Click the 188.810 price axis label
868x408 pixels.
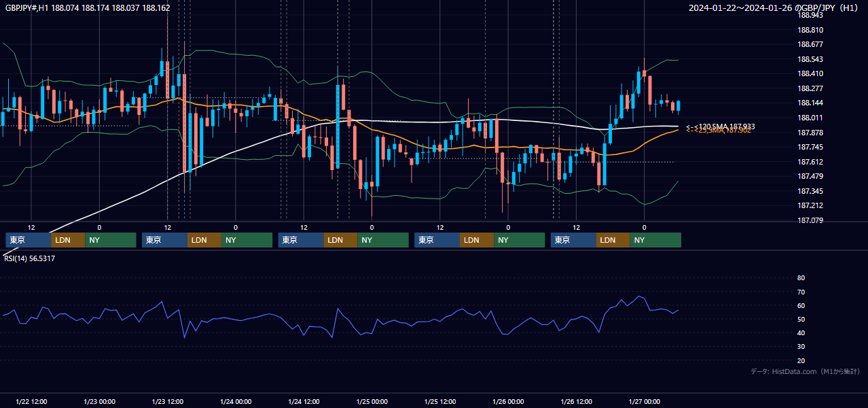[810, 30]
